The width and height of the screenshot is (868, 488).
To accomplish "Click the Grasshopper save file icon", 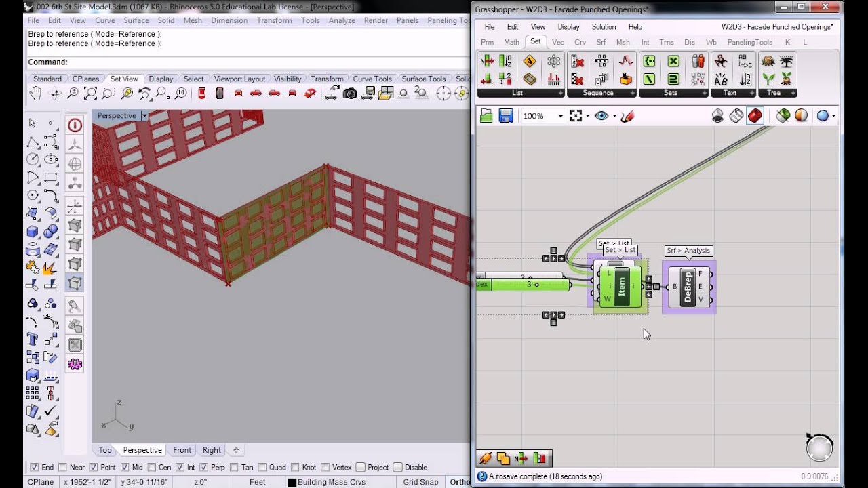I will (505, 116).
